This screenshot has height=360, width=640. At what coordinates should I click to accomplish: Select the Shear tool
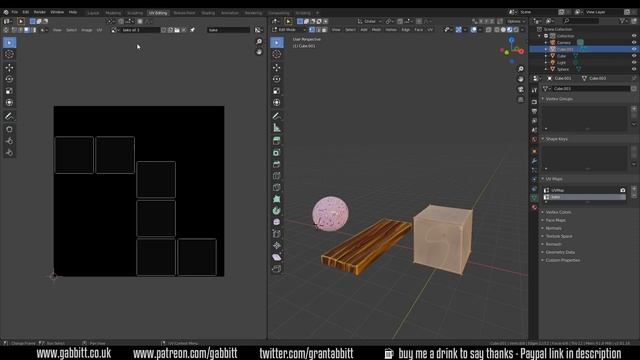[277, 257]
